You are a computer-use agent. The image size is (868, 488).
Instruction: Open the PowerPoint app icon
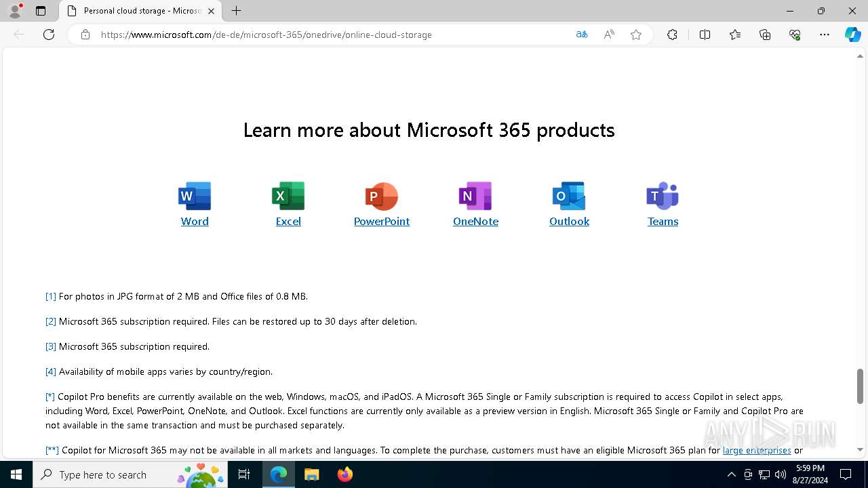point(382,196)
